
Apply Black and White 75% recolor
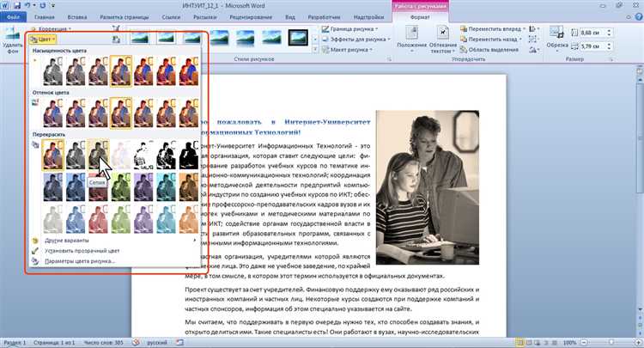189,155
